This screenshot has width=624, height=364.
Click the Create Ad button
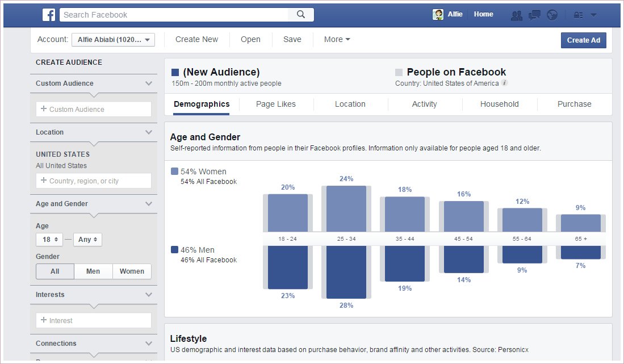pos(583,40)
